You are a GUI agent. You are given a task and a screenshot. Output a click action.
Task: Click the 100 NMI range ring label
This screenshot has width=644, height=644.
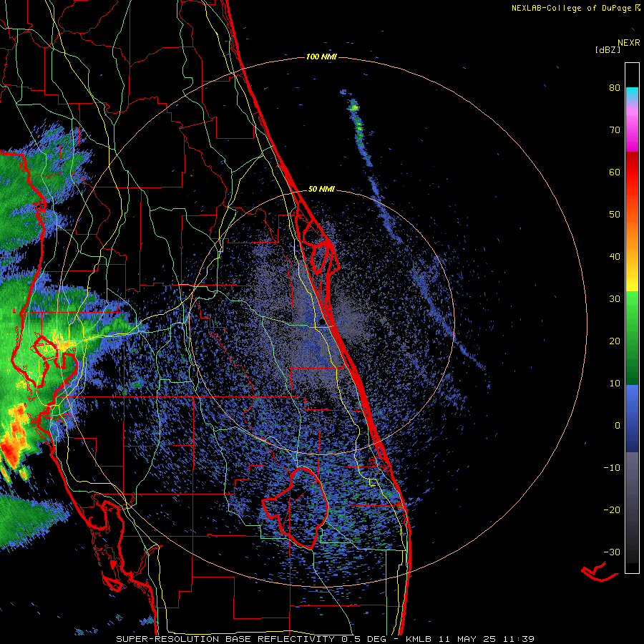click(x=321, y=57)
